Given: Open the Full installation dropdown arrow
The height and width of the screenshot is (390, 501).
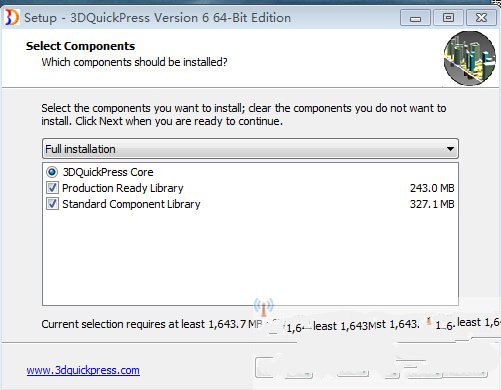Looking at the screenshot, I should click(x=450, y=149).
